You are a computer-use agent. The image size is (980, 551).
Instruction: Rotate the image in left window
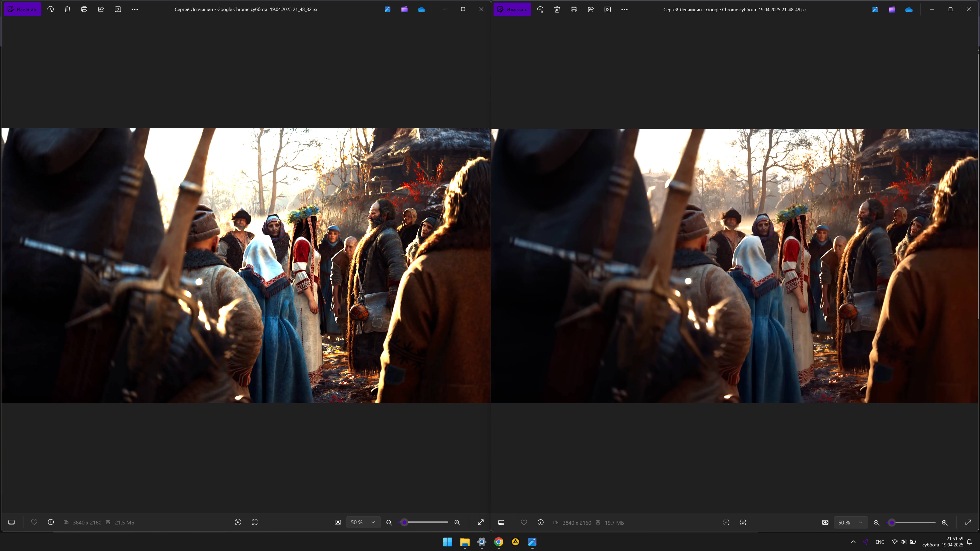(x=51, y=9)
